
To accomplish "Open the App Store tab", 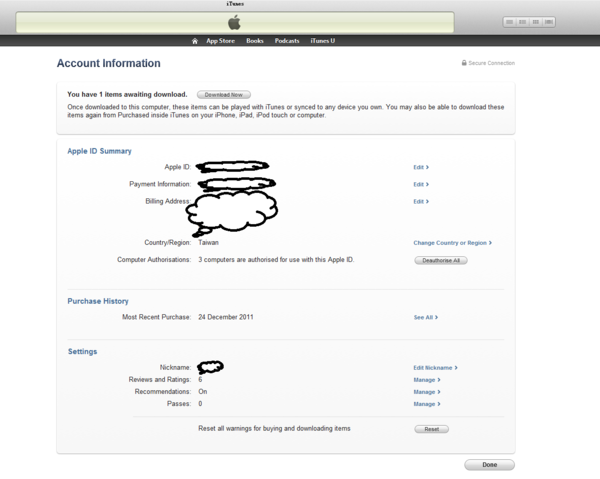I will 220,41.
